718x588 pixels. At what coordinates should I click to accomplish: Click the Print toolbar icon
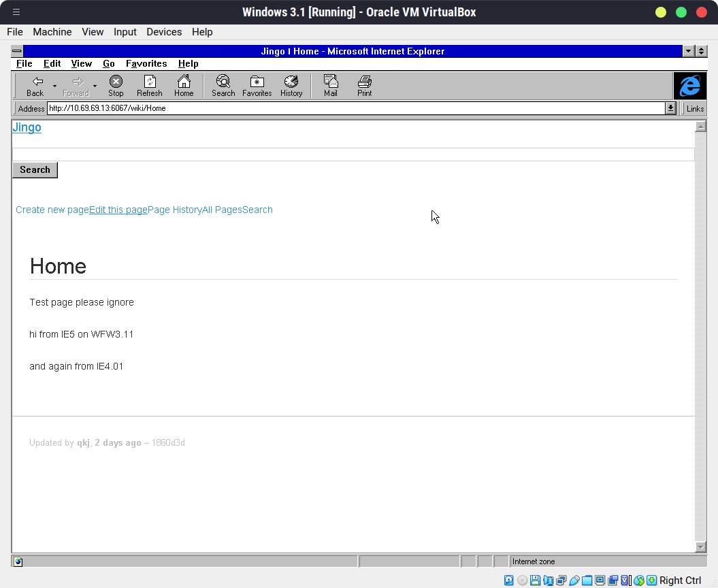(365, 86)
